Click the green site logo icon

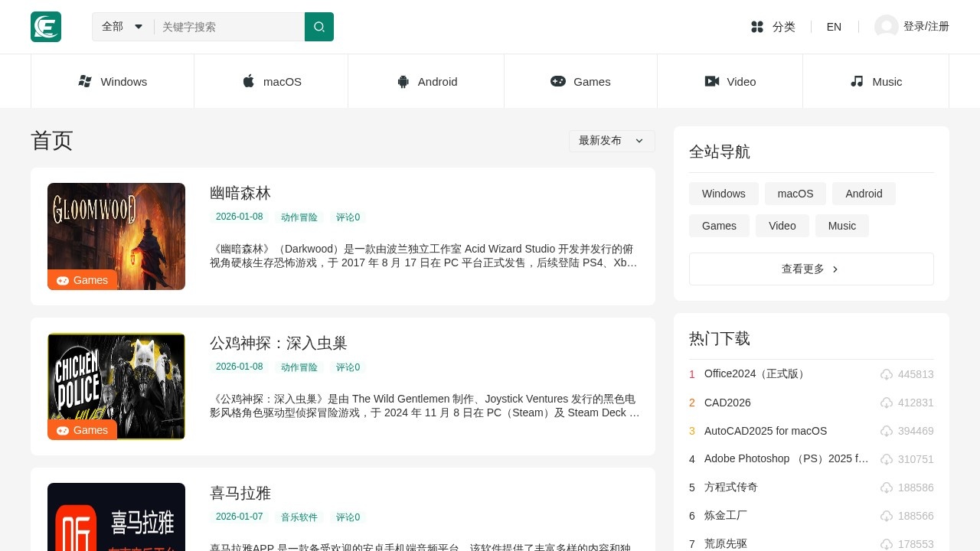[x=46, y=27]
